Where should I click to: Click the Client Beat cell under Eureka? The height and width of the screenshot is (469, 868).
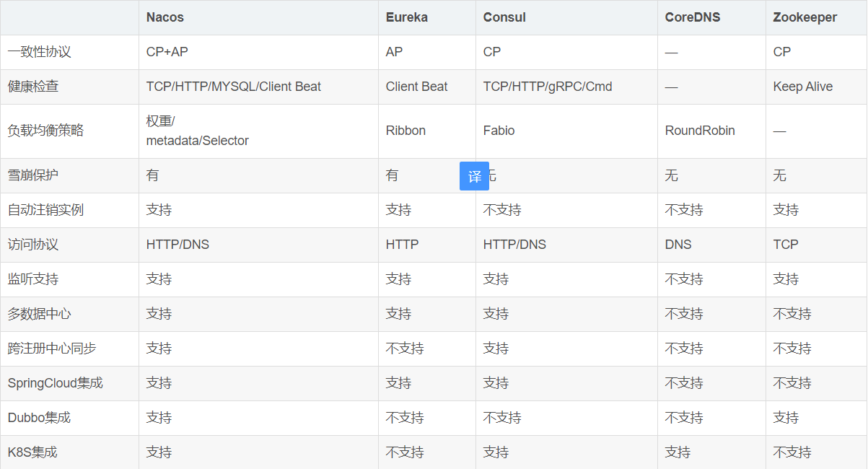[x=417, y=87]
